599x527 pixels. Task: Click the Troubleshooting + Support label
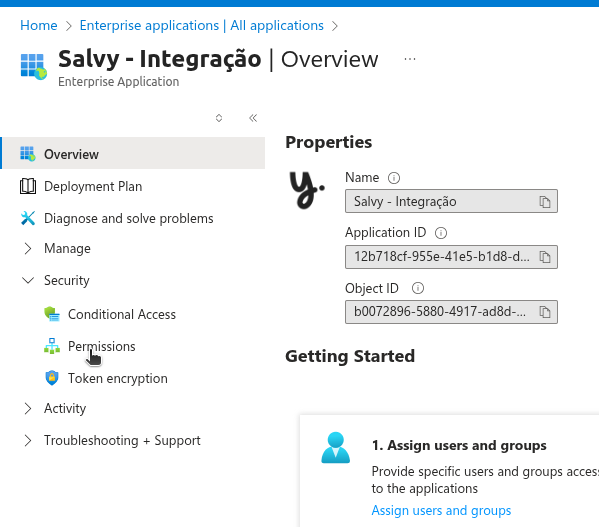[x=122, y=440]
